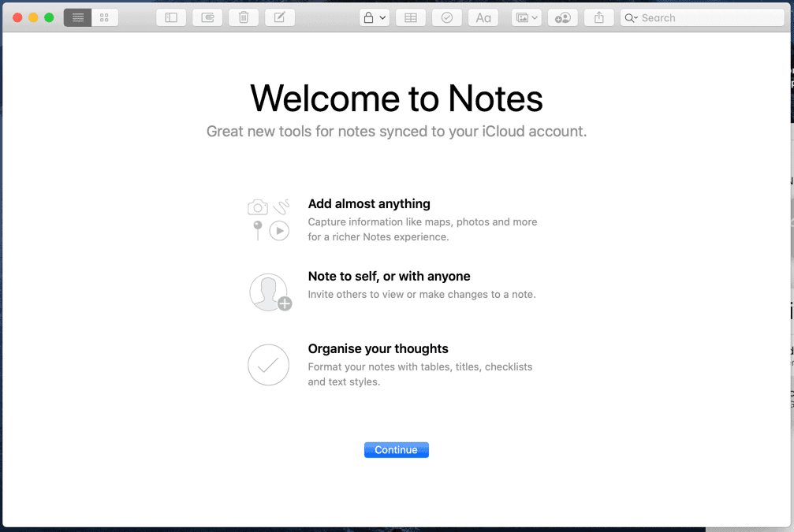Click 'Note to self, or with anyone' heading
This screenshot has width=794, height=532.
389,277
